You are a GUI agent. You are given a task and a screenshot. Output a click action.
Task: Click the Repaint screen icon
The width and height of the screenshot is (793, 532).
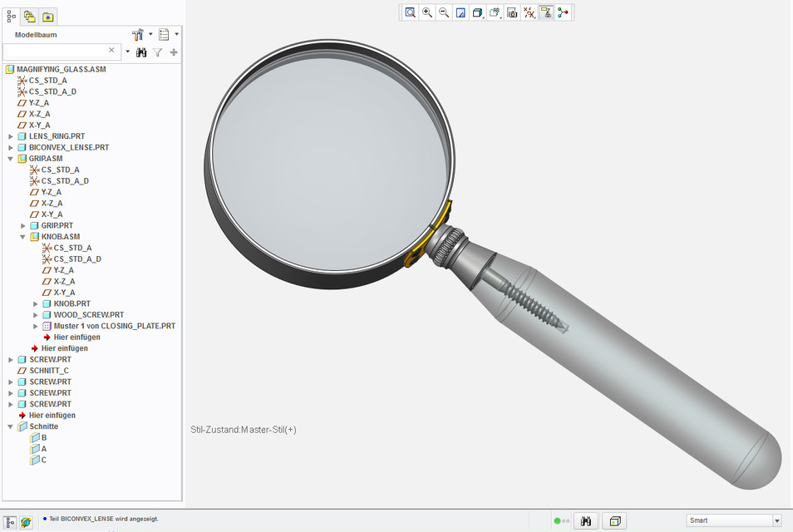click(x=461, y=12)
